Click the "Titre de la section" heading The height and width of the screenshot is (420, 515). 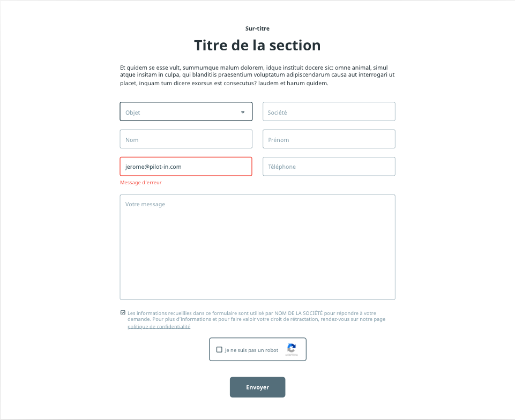point(257,45)
